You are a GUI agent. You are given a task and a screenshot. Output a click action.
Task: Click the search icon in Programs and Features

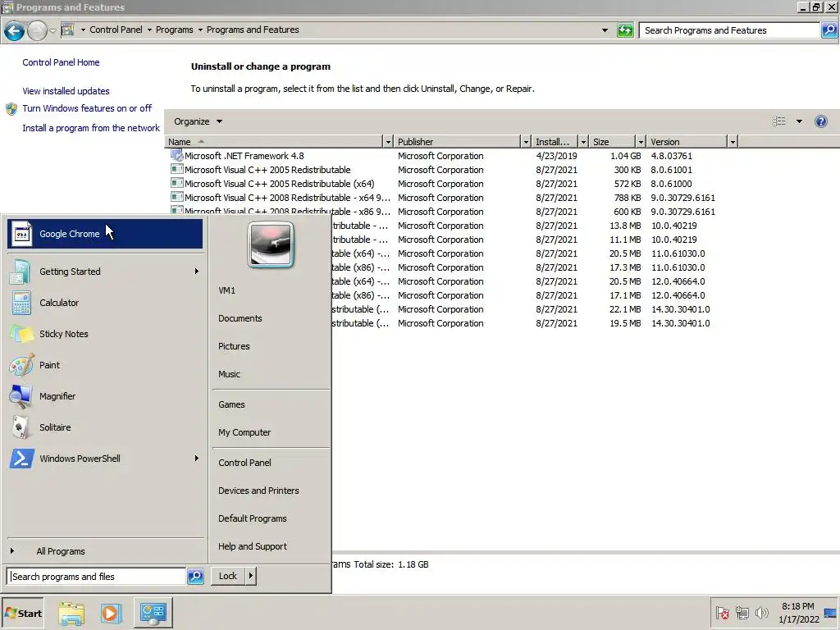[829, 30]
